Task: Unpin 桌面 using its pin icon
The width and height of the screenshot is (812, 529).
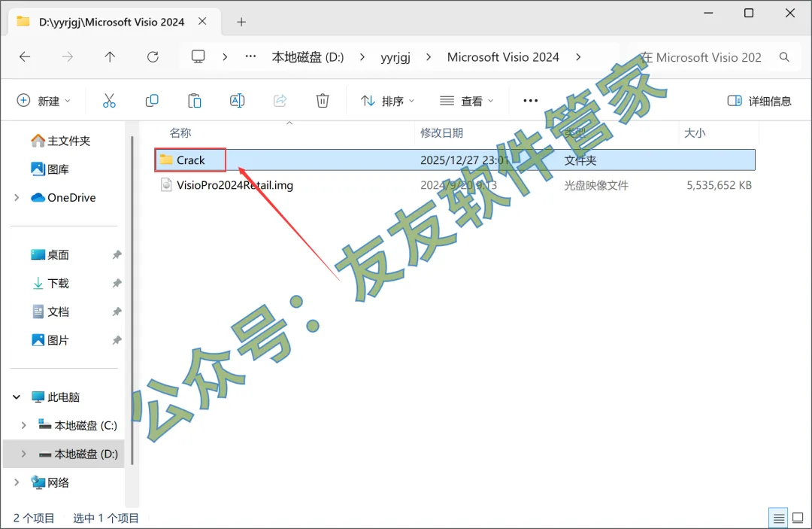Action: coord(117,254)
